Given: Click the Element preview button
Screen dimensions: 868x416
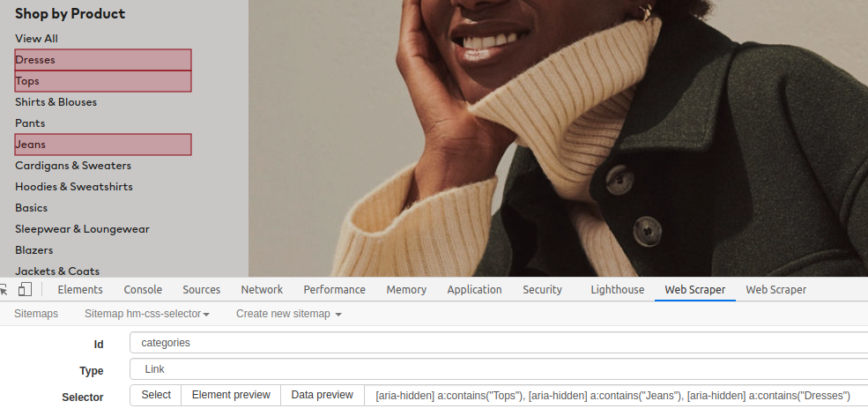Looking at the screenshot, I should (231, 396).
